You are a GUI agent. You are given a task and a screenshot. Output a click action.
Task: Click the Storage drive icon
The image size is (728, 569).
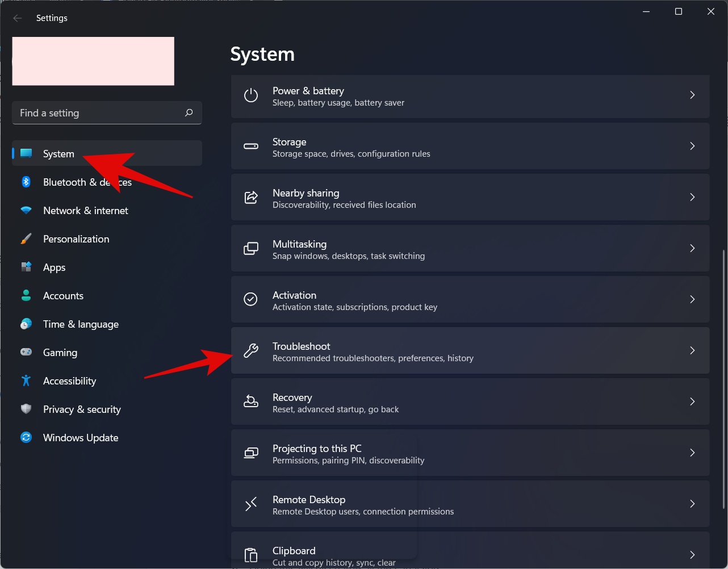click(x=251, y=146)
